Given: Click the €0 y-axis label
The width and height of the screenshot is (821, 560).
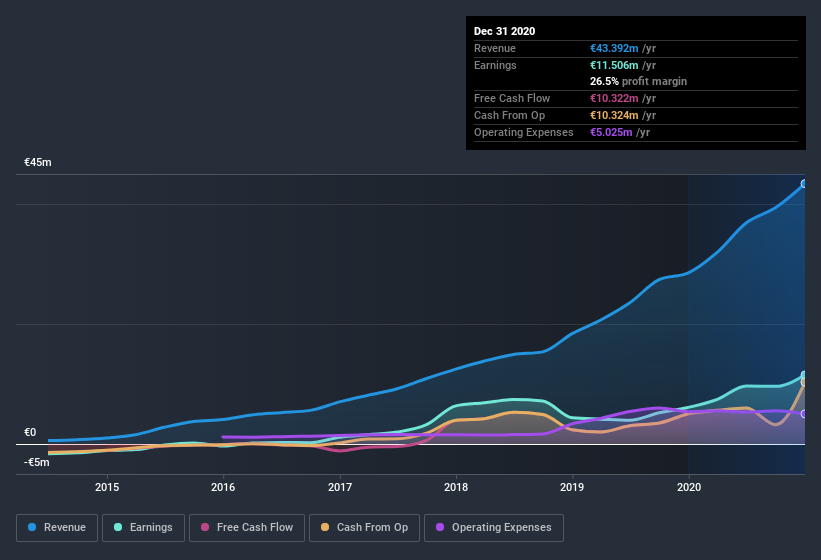Looking at the screenshot, I should pos(30,432).
